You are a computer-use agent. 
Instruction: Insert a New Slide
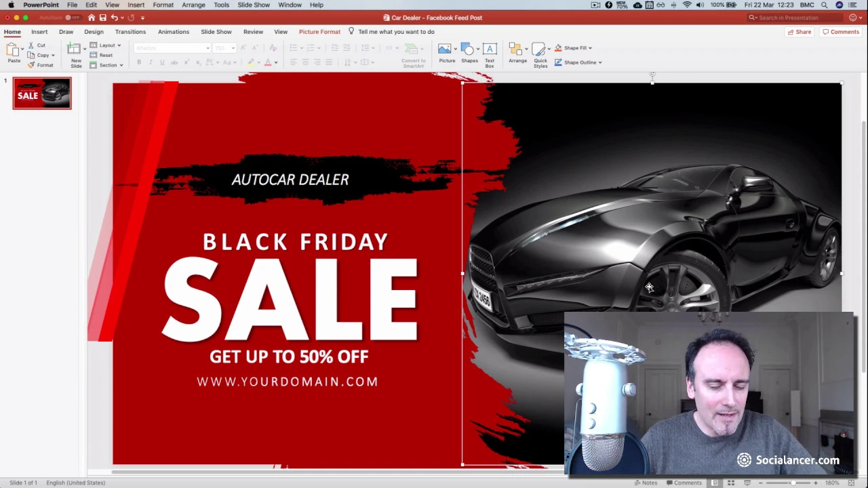75,54
